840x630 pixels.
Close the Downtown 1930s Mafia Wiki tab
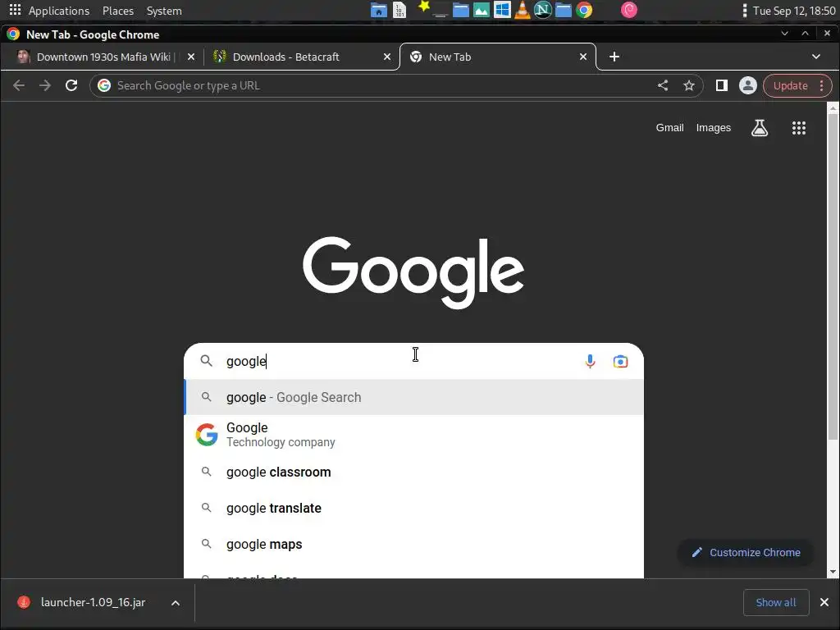point(190,57)
